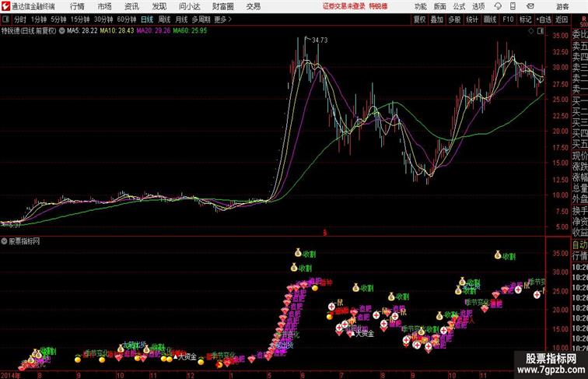Click the 通达信 red logo icon
The width and height of the screenshot is (588, 379).
5,6
